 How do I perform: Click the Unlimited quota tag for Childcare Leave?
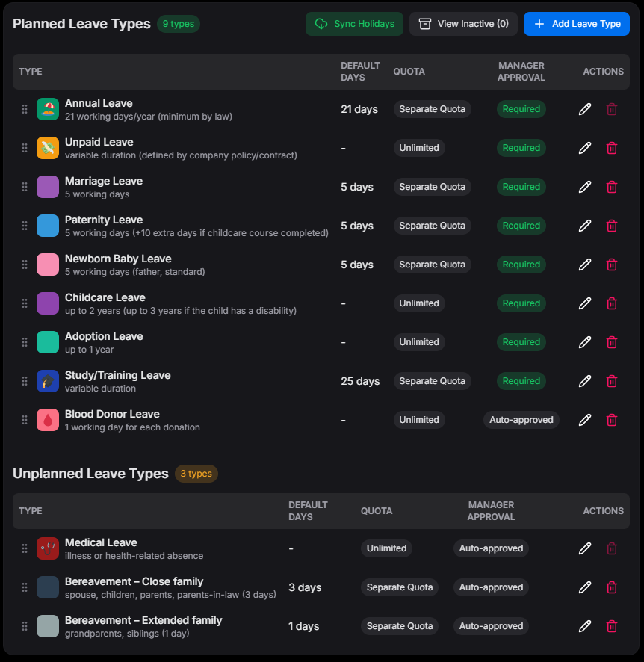point(419,303)
